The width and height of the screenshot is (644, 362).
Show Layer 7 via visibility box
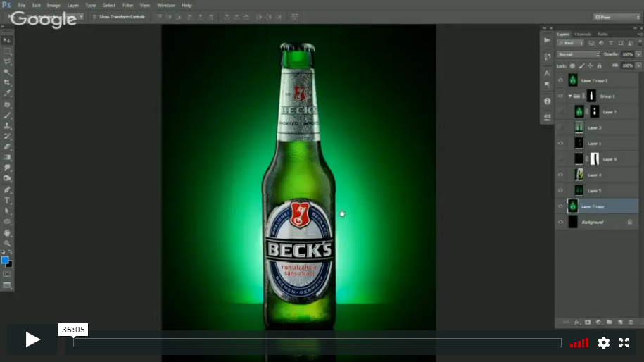[x=561, y=112]
